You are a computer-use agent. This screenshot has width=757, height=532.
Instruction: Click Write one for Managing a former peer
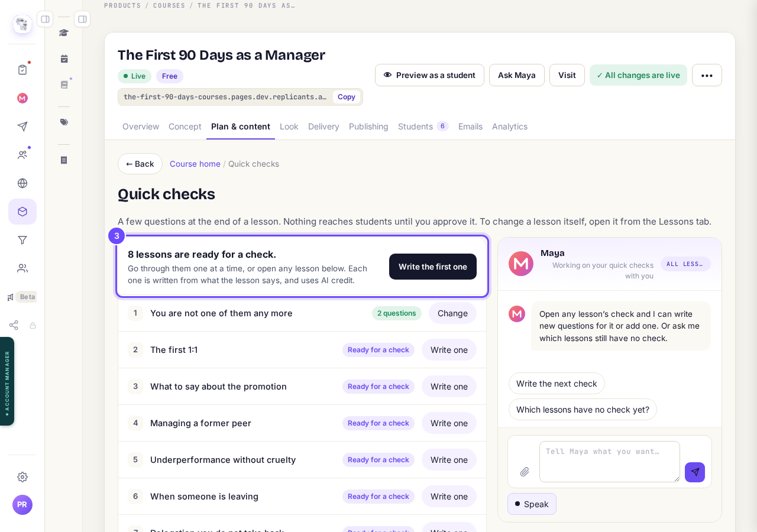449,423
